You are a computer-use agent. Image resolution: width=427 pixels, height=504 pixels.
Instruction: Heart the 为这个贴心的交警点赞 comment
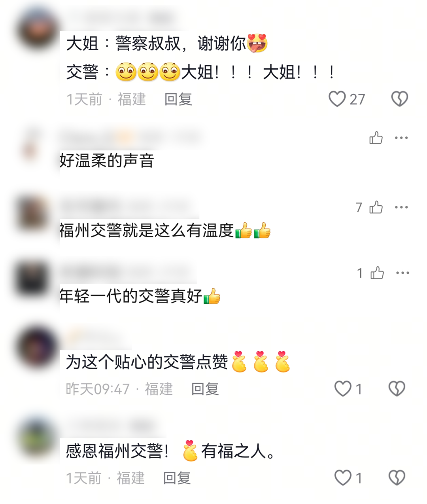[343, 388]
